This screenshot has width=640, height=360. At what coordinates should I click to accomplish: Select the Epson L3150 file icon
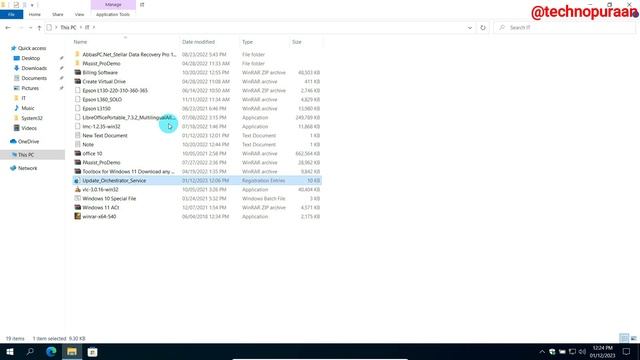click(x=78, y=108)
